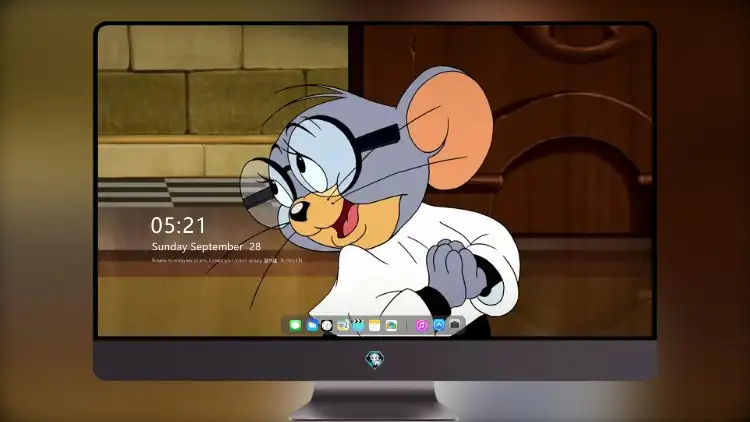Open the photo gallery dock icon
Image resolution: width=750 pixels, height=422 pixels.
click(x=391, y=325)
